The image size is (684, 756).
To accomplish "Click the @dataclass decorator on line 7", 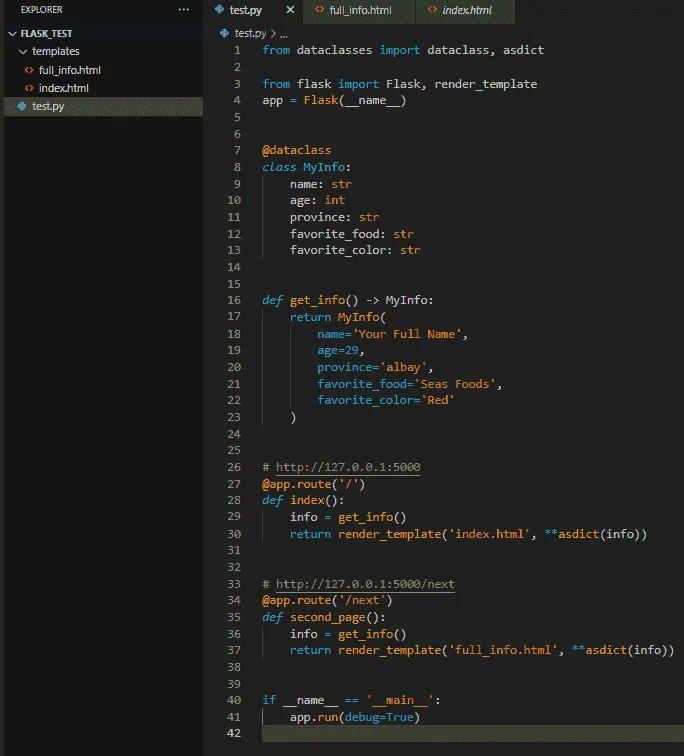I will pyautogui.click(x=296, y=150).
